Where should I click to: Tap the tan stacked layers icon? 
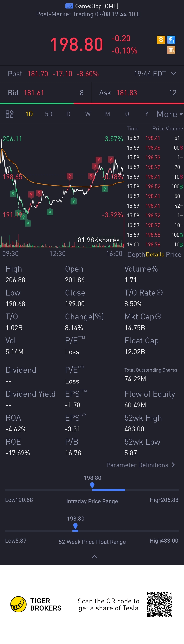[x=171, y=50]
